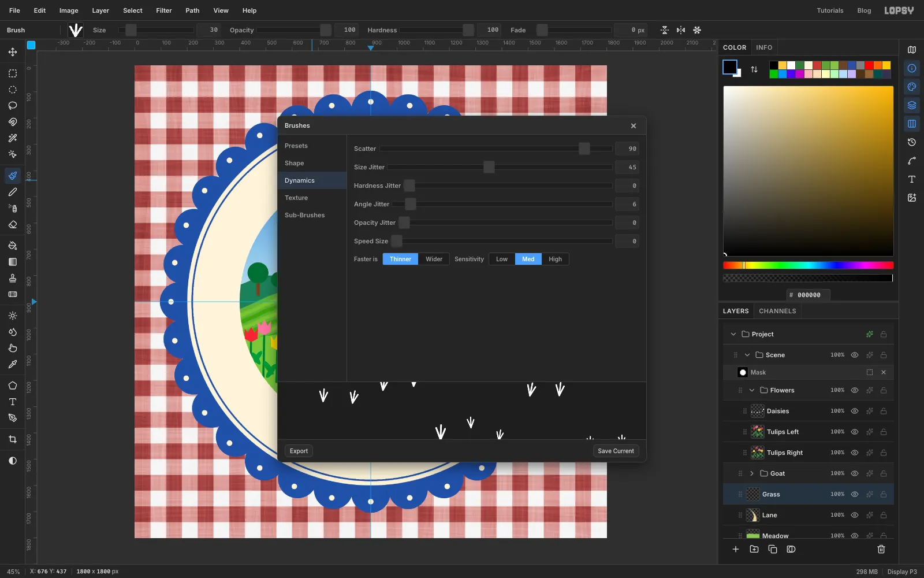924x578 pixels.
Task: Expand the Goat folder
Action: pos(752,473)
